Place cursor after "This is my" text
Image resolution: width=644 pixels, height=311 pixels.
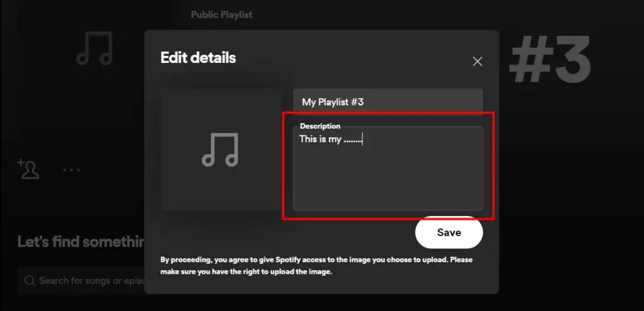(x=341, y=139)
